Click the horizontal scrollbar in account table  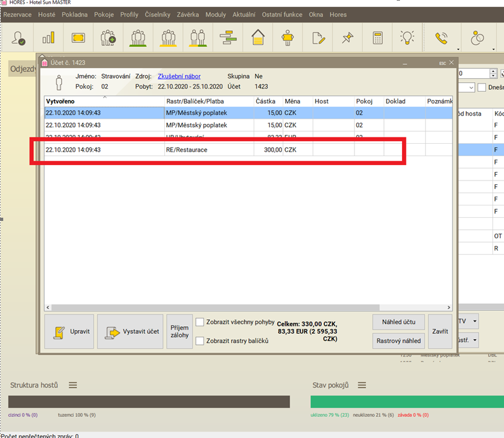click(212, 308)
